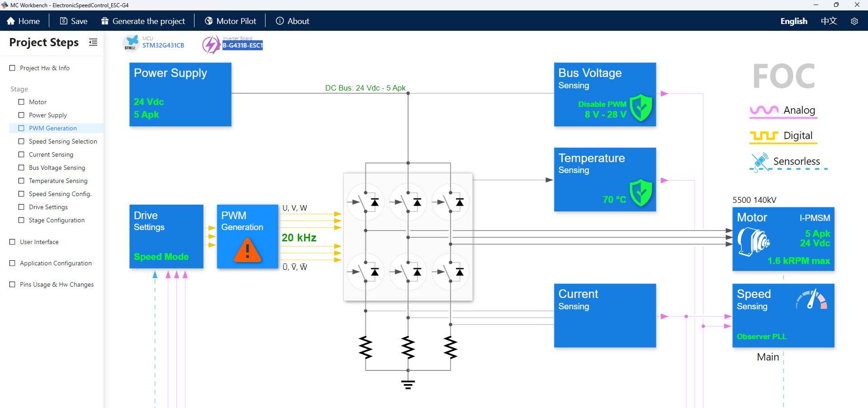
Task: Click the Motor block showing 5500 140kV
Action: 783,239
